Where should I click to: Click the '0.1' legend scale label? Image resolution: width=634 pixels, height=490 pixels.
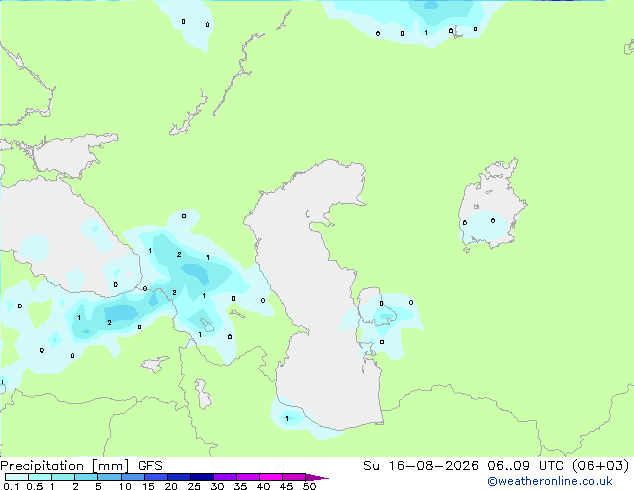click(11, 486)
